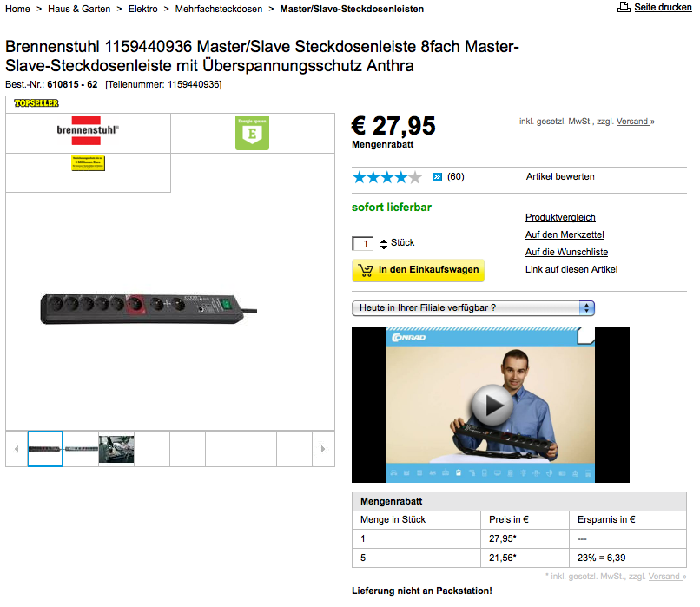Play the Conrad product video

[491, 405]
